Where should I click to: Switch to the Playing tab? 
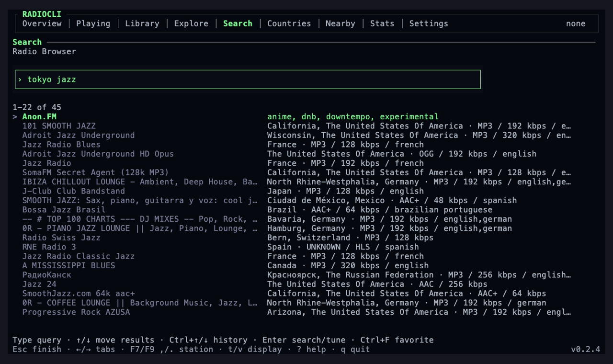pyautogui.click(x=93, y=23)
